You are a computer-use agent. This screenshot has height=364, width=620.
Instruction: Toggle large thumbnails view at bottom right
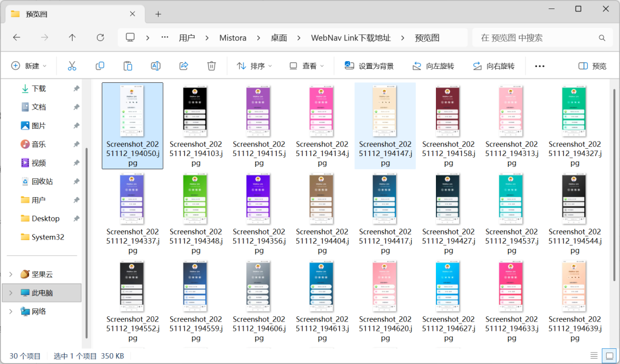609,356
